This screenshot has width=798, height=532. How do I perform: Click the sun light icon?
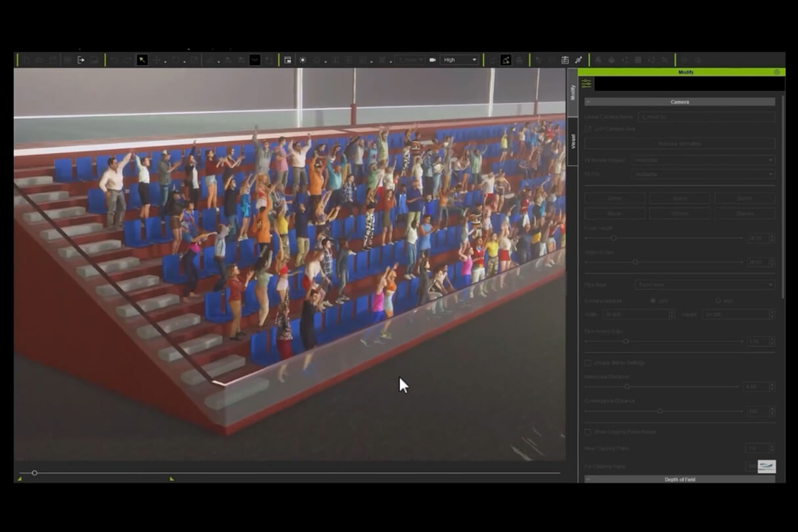click(x=303, y=60)
